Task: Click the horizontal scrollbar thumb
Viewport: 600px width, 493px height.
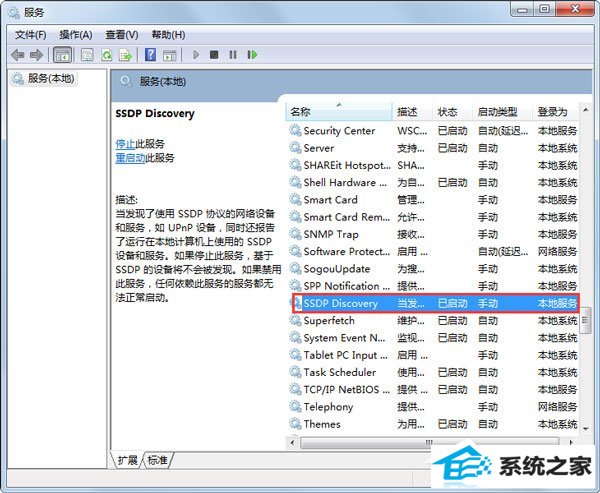Action: pos(429,442)
